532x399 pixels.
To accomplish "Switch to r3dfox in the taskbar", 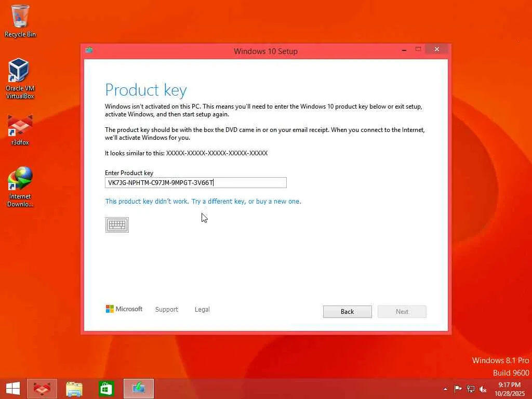I will coord(42,389).
